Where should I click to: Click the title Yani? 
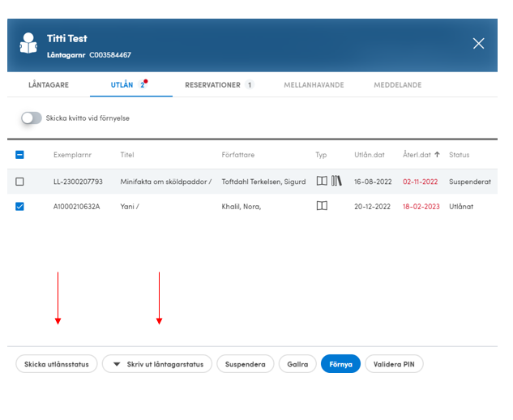tap(130, 207)
